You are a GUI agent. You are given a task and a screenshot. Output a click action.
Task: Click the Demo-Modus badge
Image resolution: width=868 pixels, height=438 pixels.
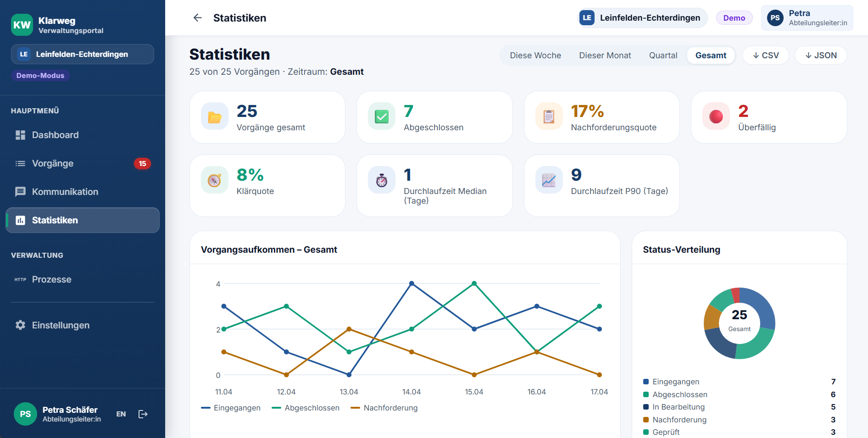[x=40, y=76]
